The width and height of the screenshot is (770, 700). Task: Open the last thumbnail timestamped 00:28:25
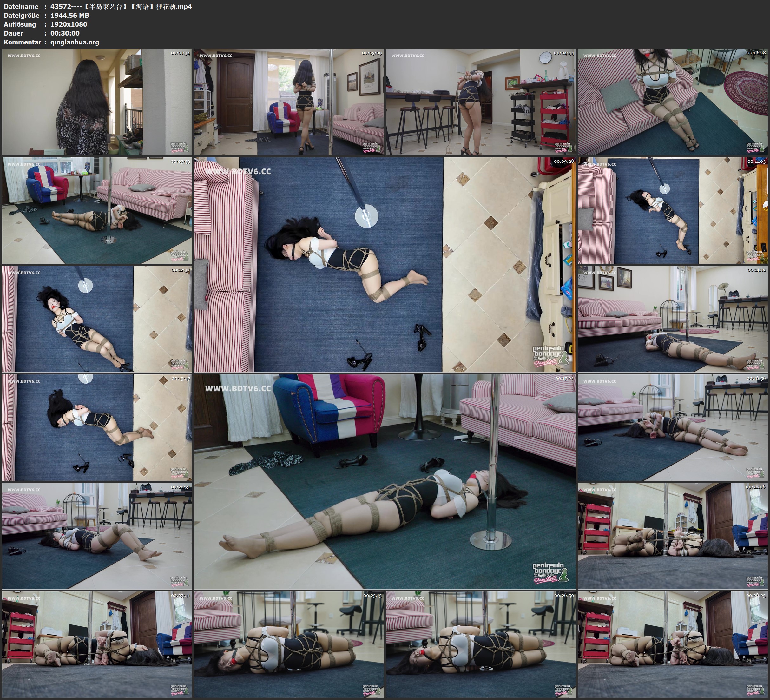(673, 644)
